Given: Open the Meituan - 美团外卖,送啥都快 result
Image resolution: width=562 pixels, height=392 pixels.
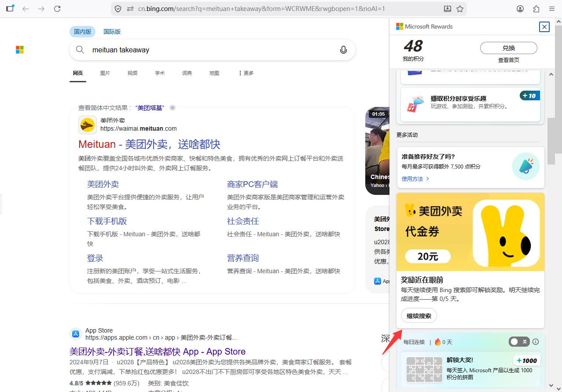Looking at the screenshot, I should coord(149,144).
